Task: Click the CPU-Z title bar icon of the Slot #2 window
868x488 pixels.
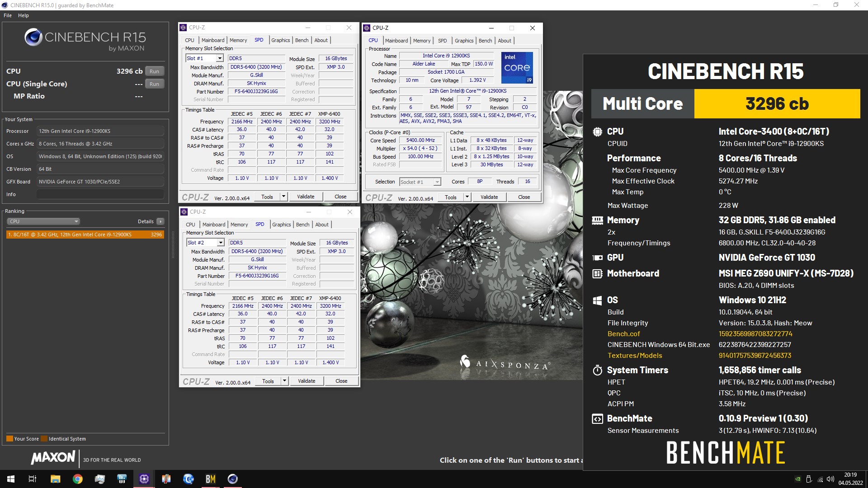Action: tap(184, 212)
